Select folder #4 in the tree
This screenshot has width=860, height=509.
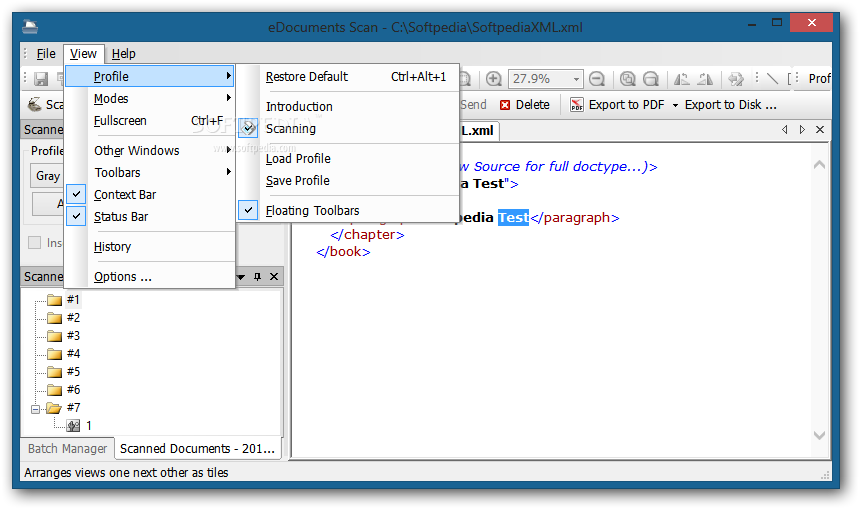click(64, 354)
